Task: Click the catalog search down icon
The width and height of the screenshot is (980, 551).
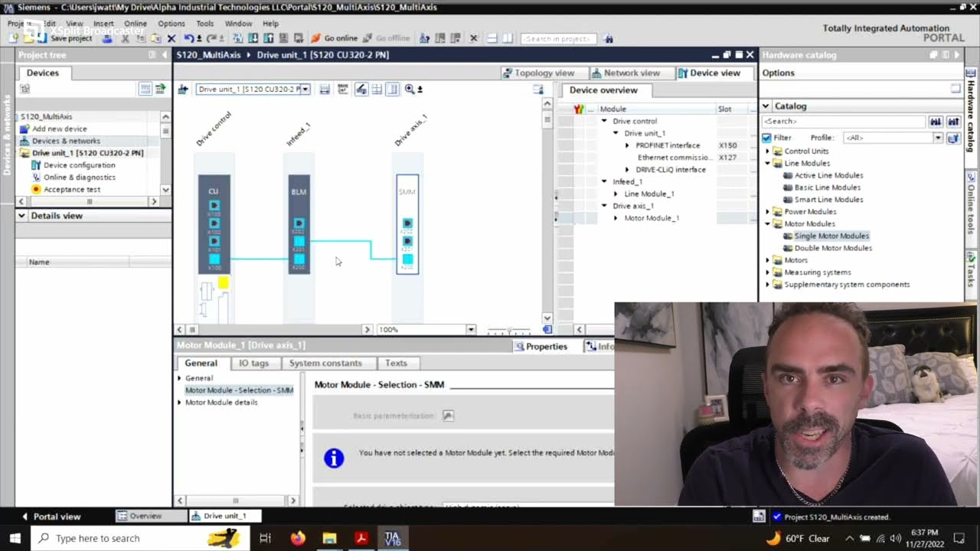Action: 936,122
